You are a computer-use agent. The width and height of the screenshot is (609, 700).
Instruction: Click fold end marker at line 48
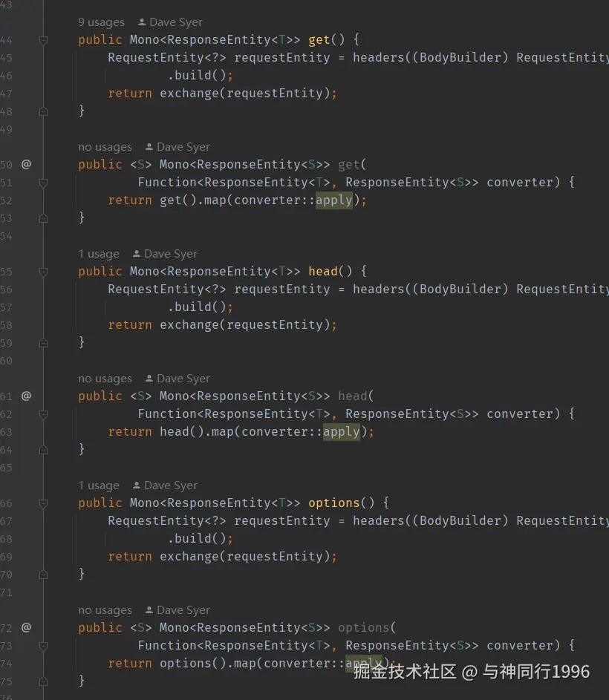point(43,111)
